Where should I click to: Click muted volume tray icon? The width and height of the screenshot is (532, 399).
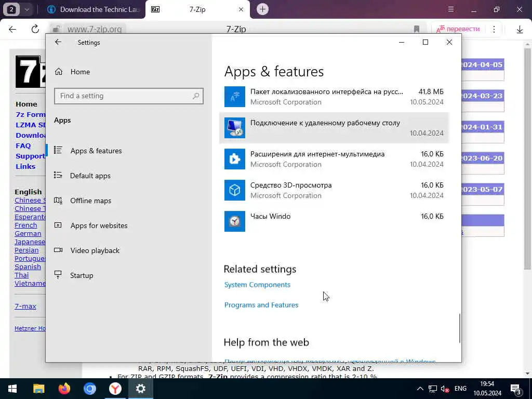coord(445,389)
